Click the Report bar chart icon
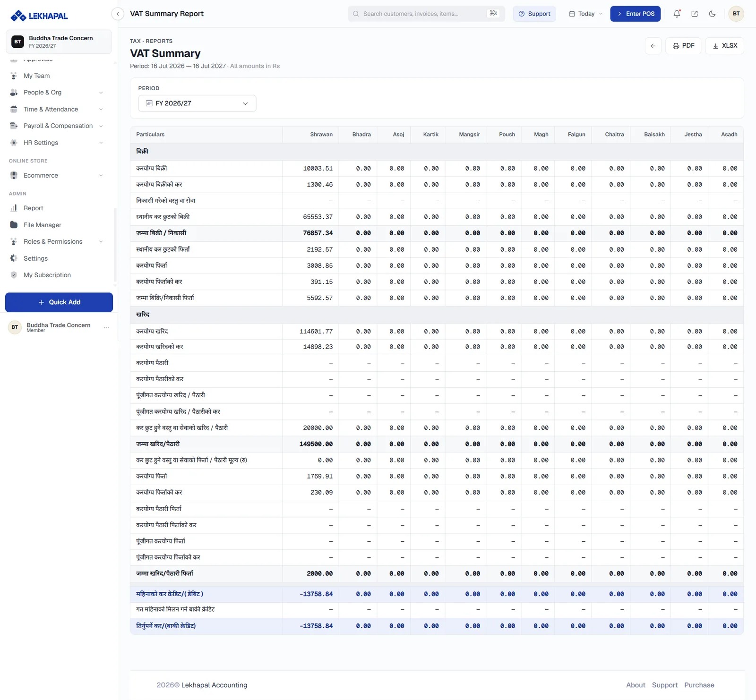This screenshot has height=700, width=756. (x=14, y=208)
